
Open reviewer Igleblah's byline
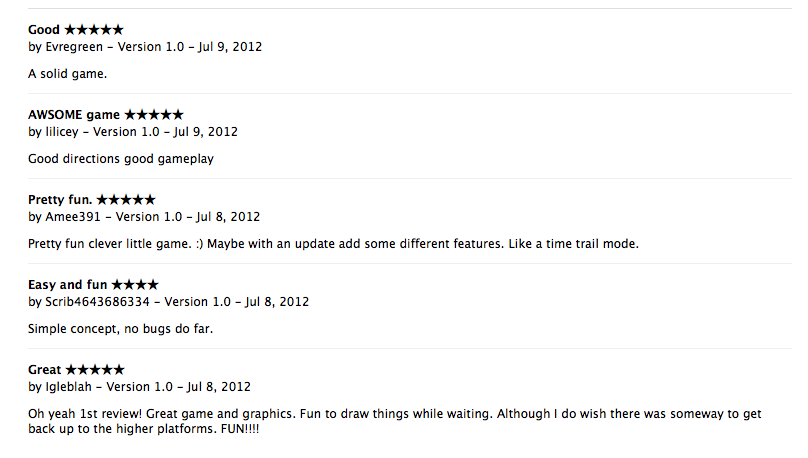click(x=139, y=387)
